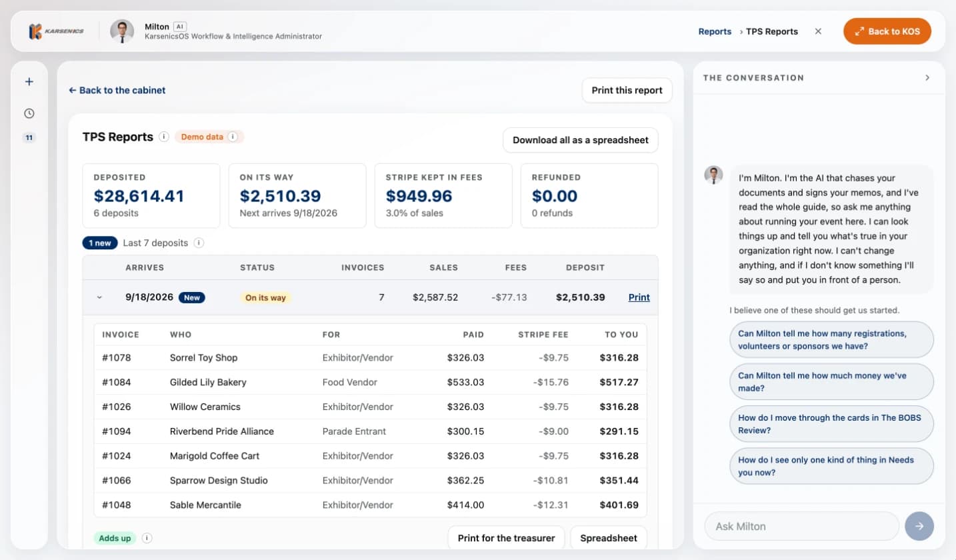Go to Reports breadcrumb
Screen dimensions: 956x560
point(715,31)
